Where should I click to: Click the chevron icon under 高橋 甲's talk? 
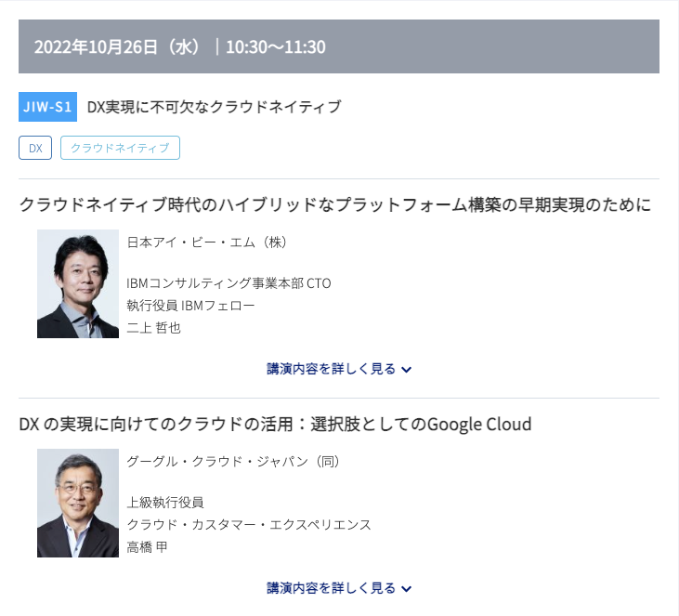406,589
